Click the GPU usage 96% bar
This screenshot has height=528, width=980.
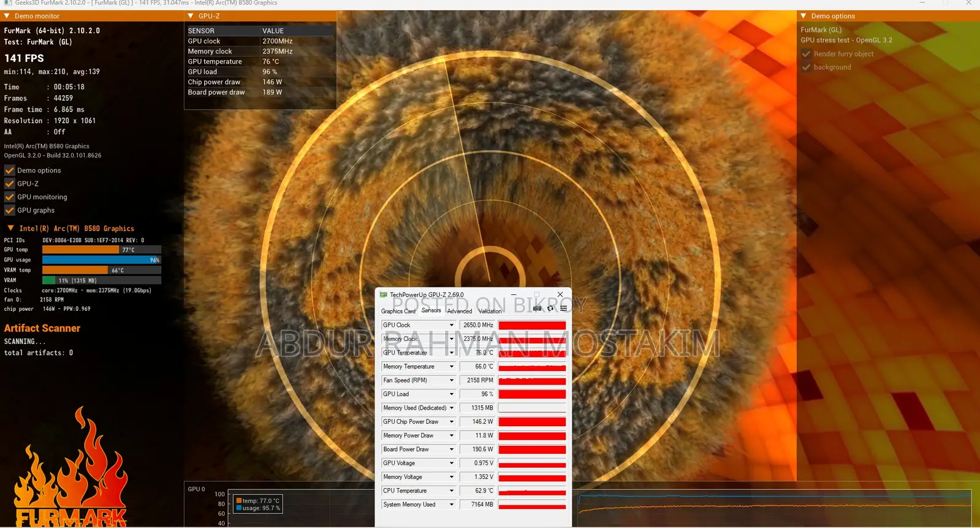click(102, 260)
